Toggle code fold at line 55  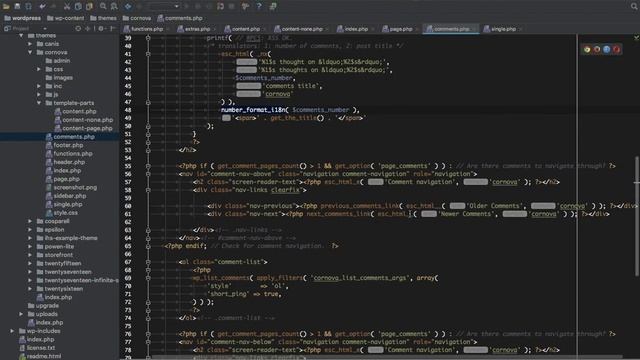coord(148,166)
